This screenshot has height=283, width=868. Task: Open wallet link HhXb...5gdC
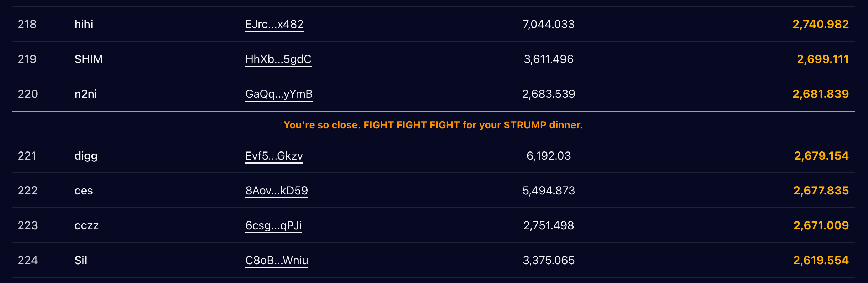(x=278, y=59)
